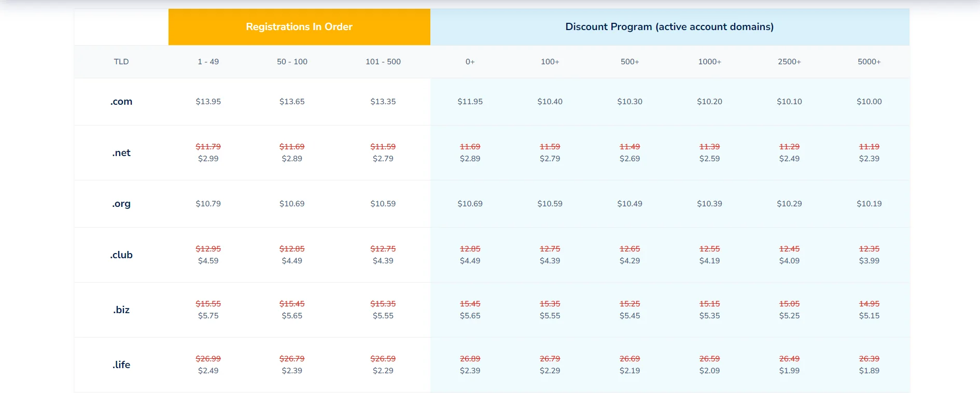Click the struck-through .net price "$11.79"
The image size is (980, 393).
point(208,147)
